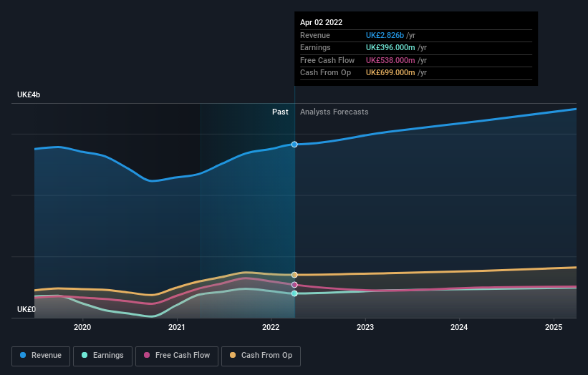Image resolution: width=588 pixels, height=375 pixels.
Task: Toggle the Revenue series legend button
Action: 41,356
